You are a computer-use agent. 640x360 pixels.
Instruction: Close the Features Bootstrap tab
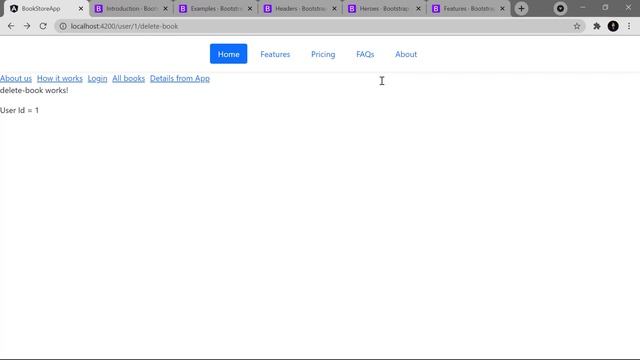click(502, 9)
